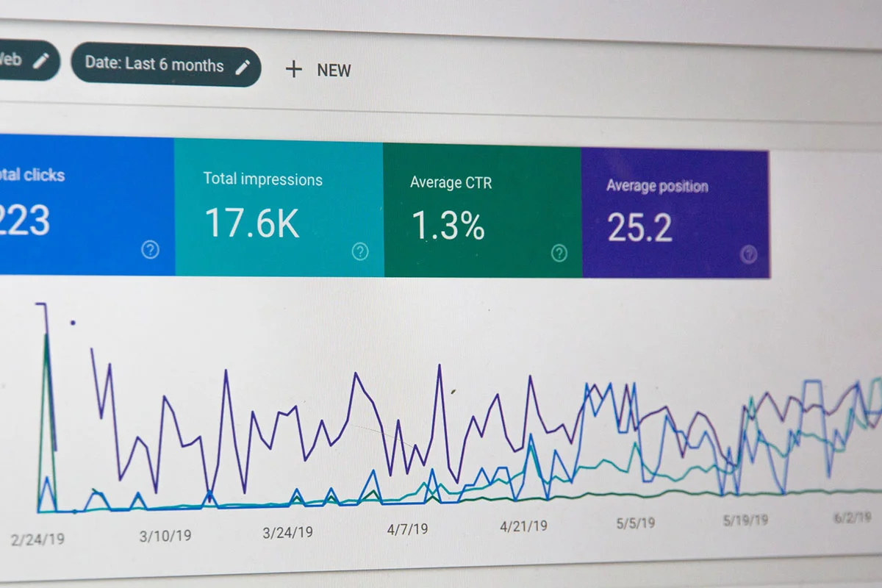The width and height of the screenshot is (882, 588).
Task: Open help for the Average position metric
Action: [x=748, y=255]
